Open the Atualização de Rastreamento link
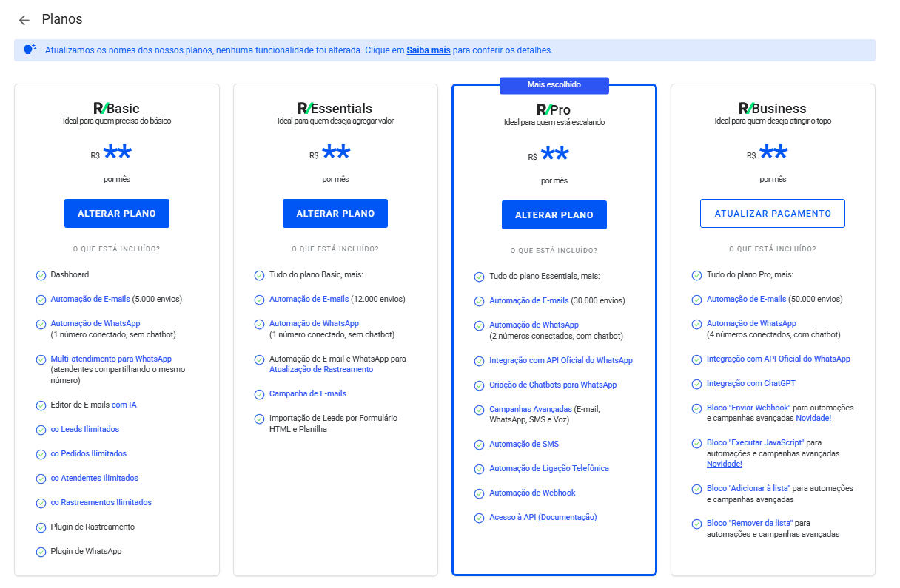900x588 pixels. pyautogui.click(x=320, y=370)
